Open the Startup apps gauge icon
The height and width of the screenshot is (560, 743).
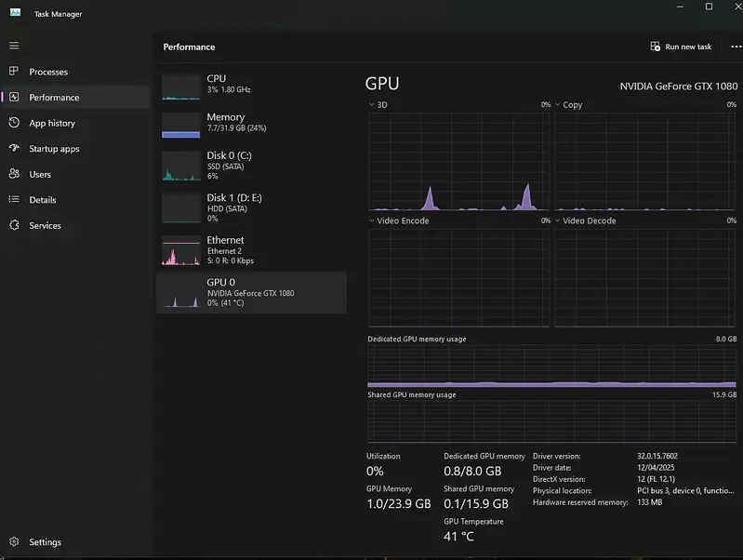14,148
